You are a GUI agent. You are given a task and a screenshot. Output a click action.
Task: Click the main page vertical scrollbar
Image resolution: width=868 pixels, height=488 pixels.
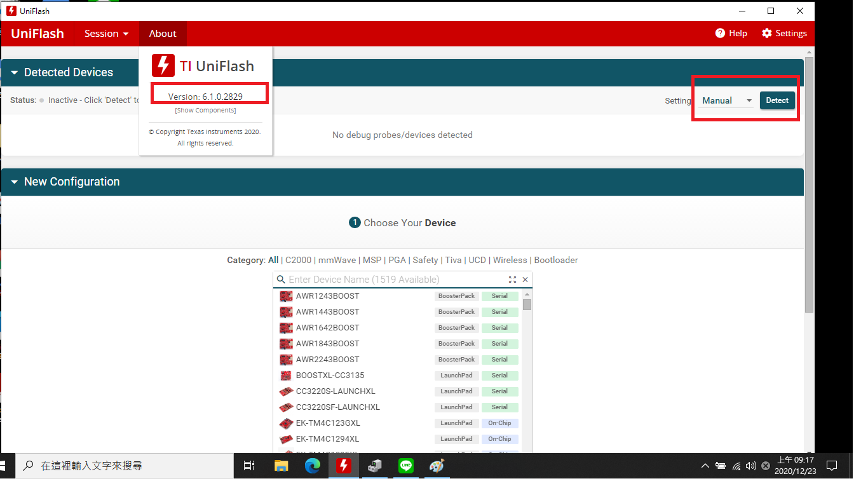coord(809,184)
